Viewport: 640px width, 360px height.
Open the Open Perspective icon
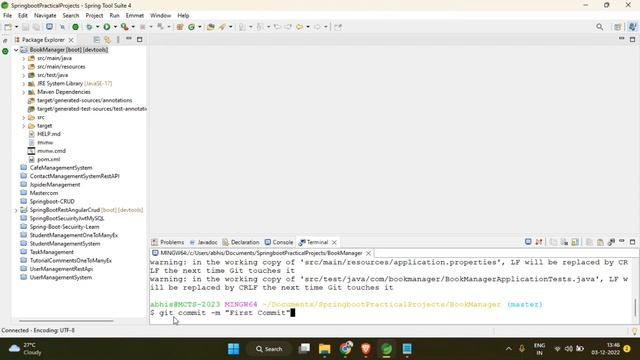click(x=618, y=27)
